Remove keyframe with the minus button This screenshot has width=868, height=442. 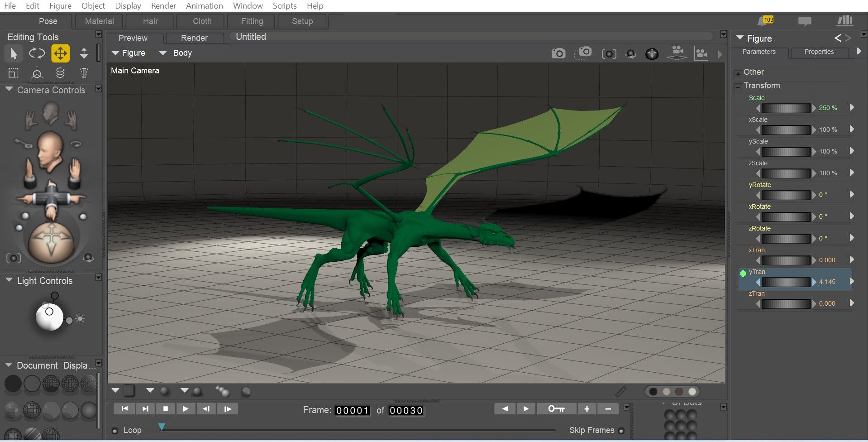pyautogui.click(x=608, y=409)
